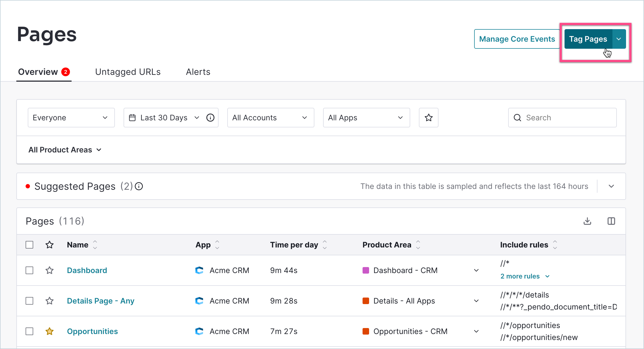
Task: Tick the select-all header checkbox
Action: [29, 245]
